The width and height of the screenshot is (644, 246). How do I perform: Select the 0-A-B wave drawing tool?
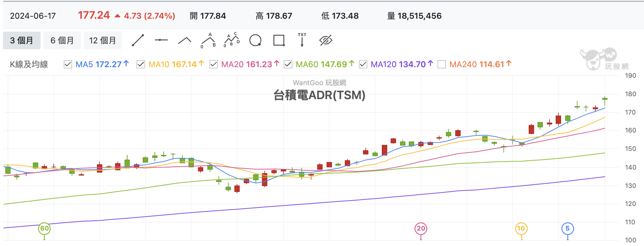click(x=208, y=40)
